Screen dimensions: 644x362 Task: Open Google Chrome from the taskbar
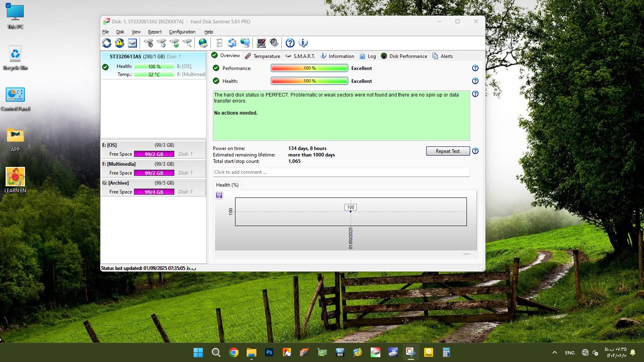234,352
